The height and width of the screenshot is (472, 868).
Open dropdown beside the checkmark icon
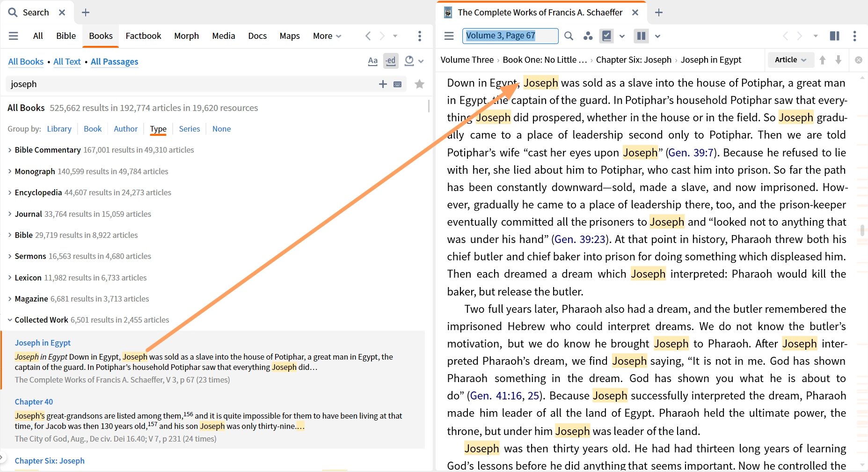pos(622,36)
